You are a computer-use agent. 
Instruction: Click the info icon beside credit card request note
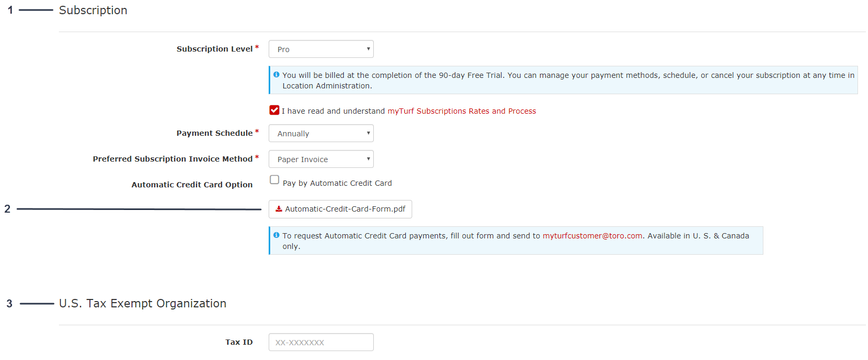277,235
